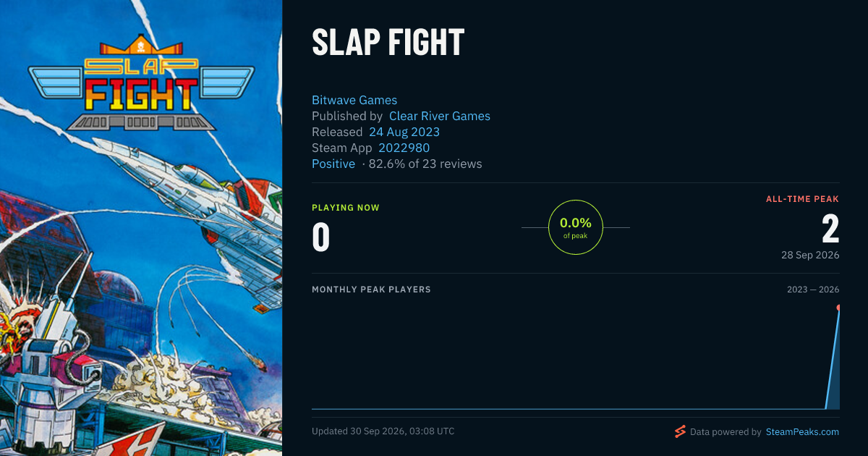Open Clear River Games publisher link
This screenshot has height=456, width=868.
440,116
